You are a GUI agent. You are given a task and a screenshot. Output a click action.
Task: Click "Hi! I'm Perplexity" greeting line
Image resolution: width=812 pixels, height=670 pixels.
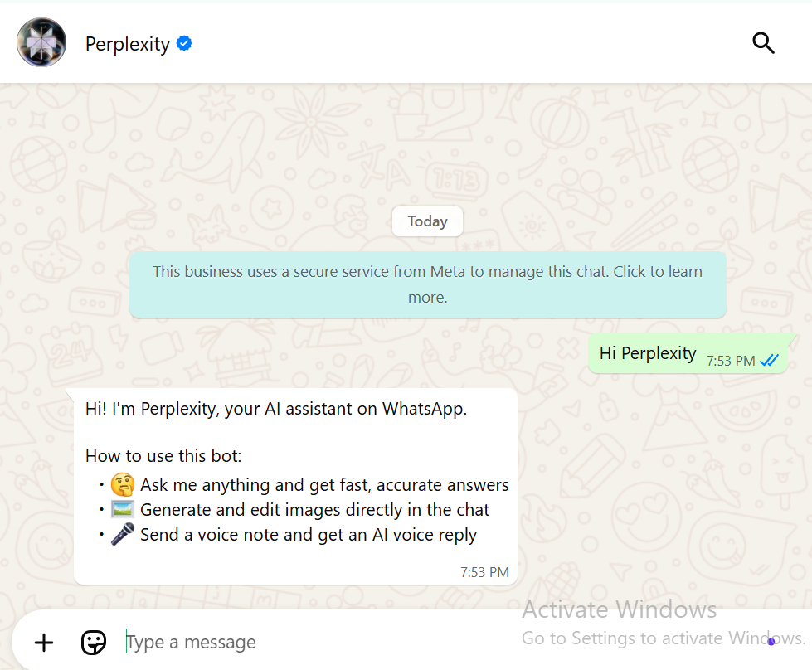(x=276, y=409)
